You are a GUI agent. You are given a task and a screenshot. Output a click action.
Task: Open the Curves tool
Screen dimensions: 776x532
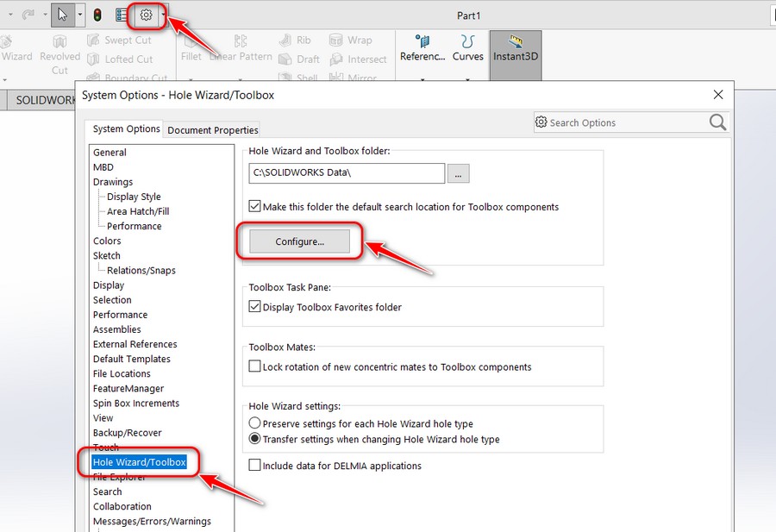(x=467, y=48)
